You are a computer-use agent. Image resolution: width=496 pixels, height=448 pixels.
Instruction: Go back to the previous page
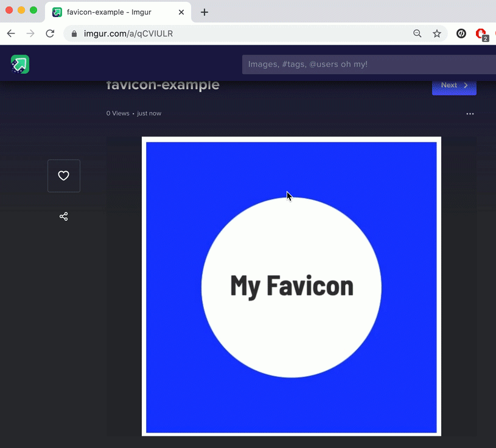11,34
